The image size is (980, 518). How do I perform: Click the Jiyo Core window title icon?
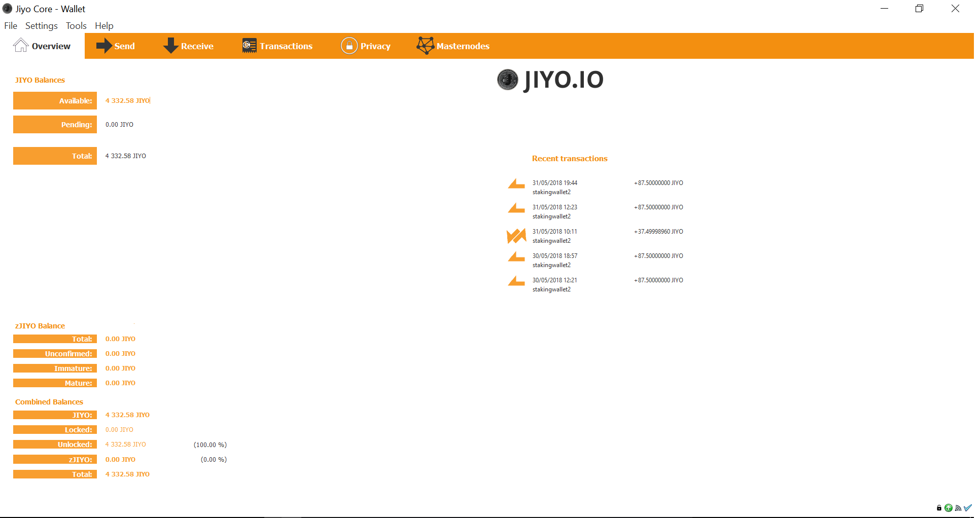point(7,9)
